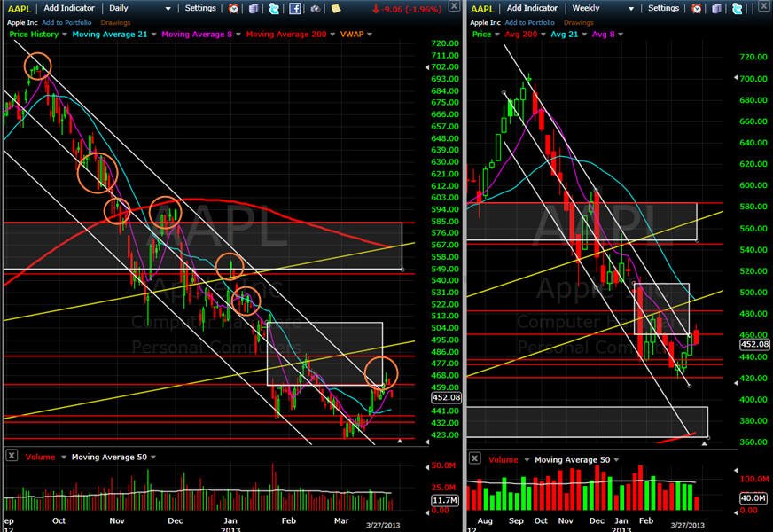Open the yellow sticky note icon
Image resolution: width=773 pixels, height=532 pixels.
click(336, 8)
